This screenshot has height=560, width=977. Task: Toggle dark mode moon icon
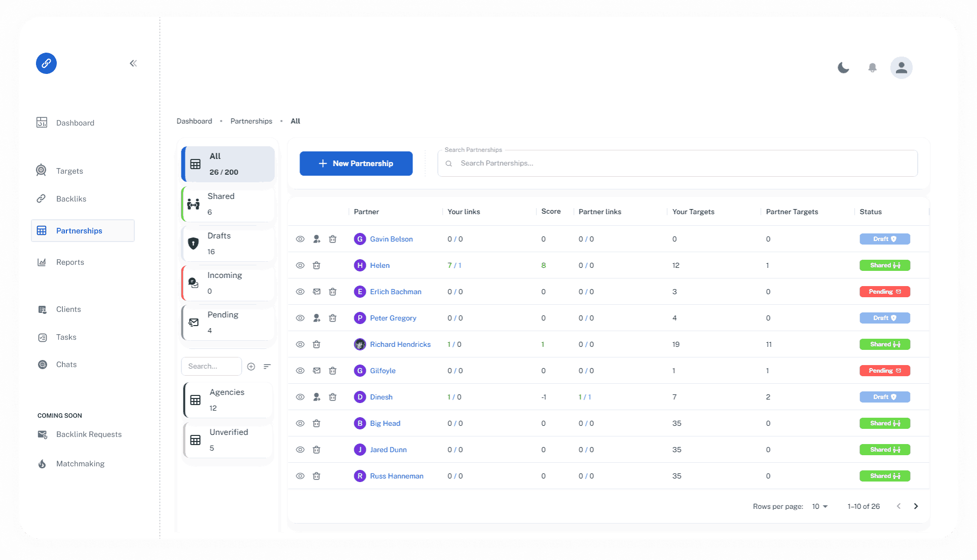843,67
